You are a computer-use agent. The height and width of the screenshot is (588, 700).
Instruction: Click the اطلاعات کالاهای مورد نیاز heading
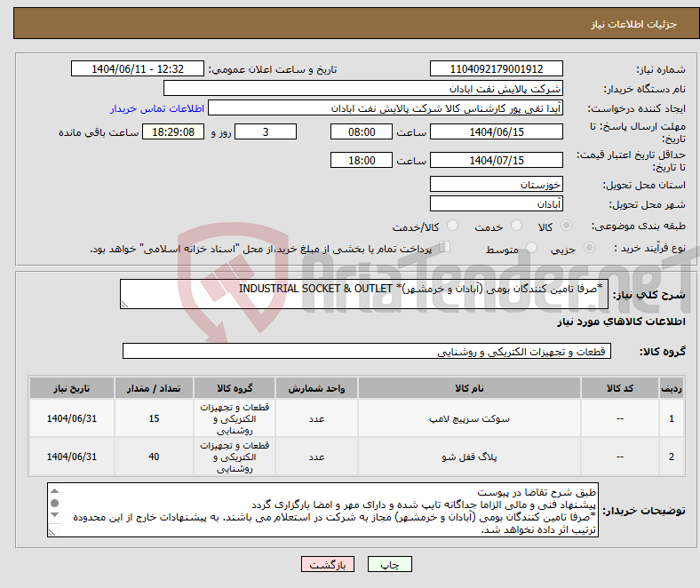(x=621, y=322)
